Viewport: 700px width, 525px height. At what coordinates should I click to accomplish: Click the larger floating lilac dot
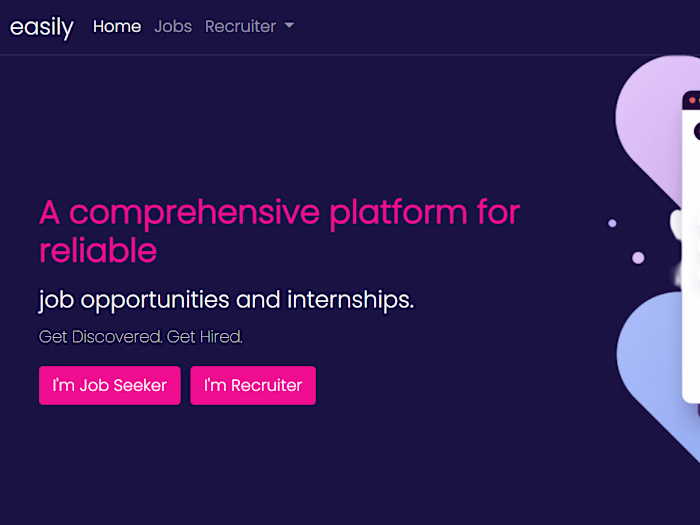tap(638, 258)
